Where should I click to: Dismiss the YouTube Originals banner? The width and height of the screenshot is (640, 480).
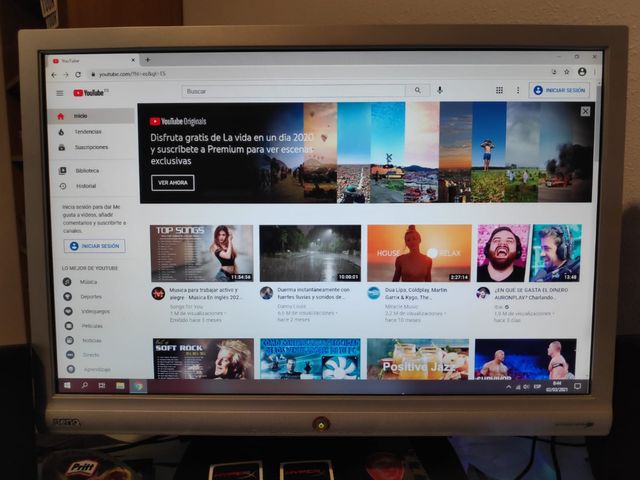click(x=585, y=111)
